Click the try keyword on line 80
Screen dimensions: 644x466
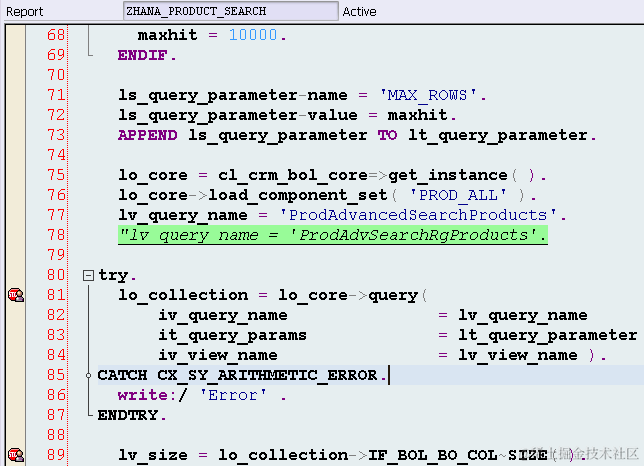113,275
